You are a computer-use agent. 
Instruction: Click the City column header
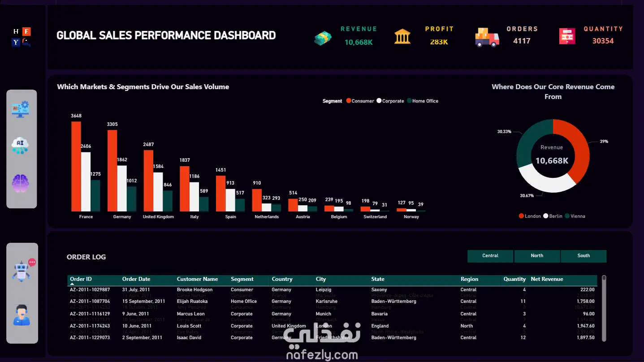coord(321,279)
